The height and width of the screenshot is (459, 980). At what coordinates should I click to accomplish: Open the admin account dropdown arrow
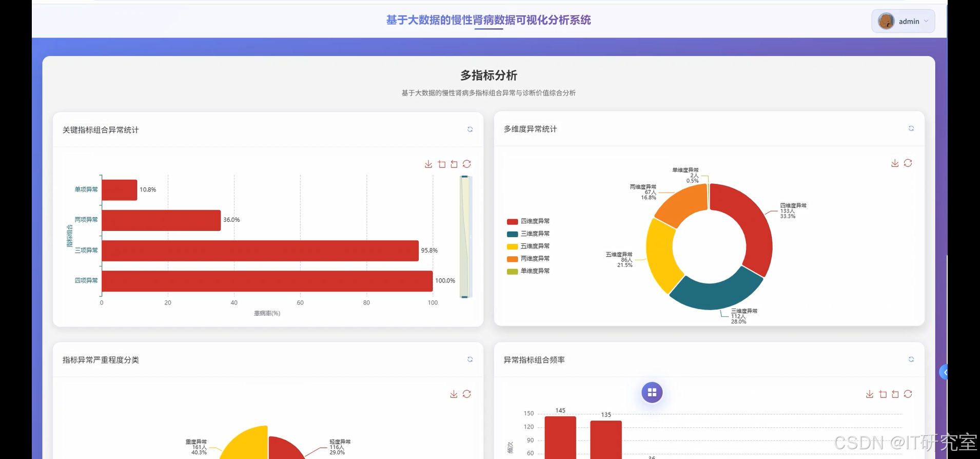pos(926,21)
